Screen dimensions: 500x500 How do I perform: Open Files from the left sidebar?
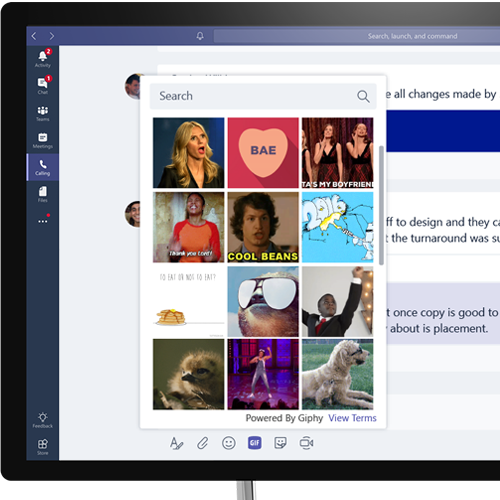[x=43, y=194]
